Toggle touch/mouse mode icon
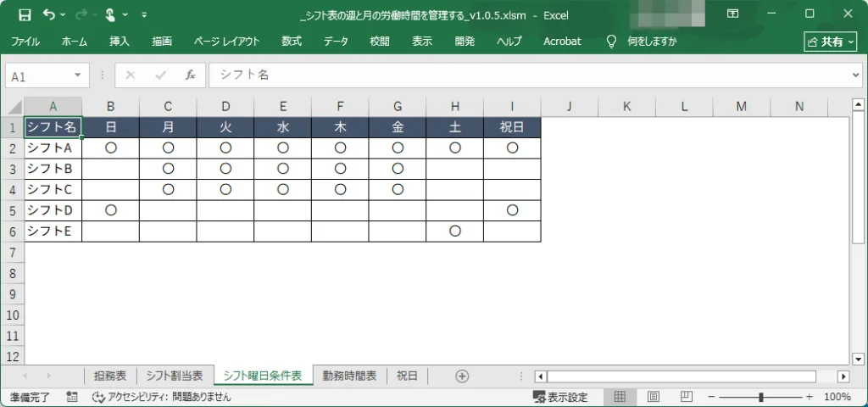Image resolution: width=868 pixels, height=407 pixels. click(x=109, y=14)
